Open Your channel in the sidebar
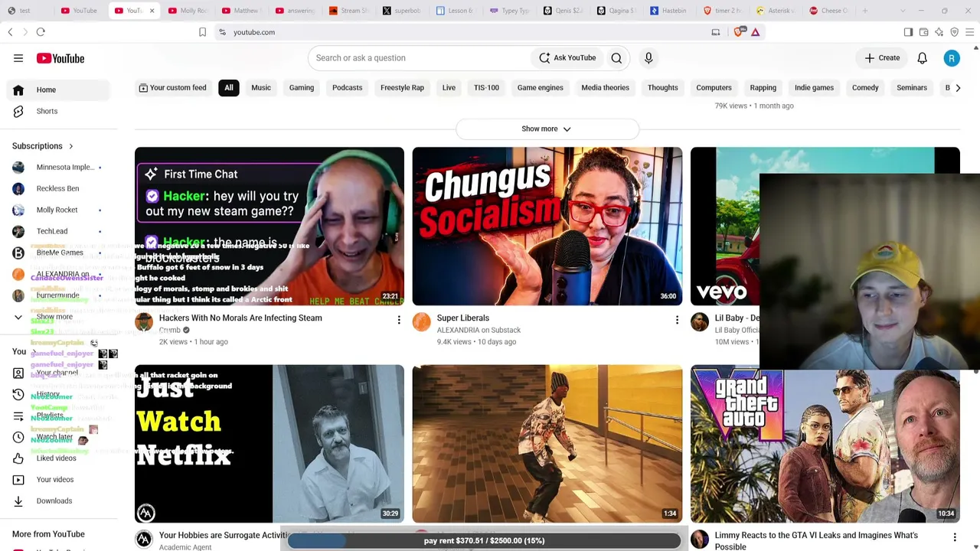Screen dimensions: 980x551 (60, 373)
